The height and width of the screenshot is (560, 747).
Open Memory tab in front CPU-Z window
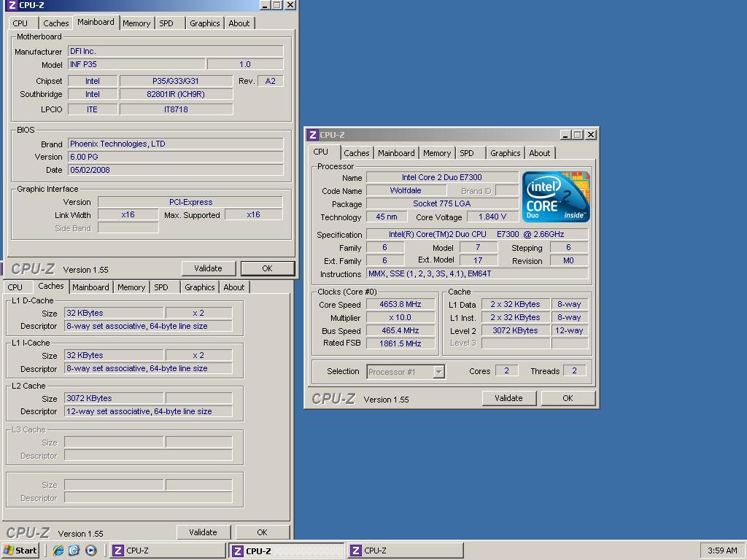(436, 153)
